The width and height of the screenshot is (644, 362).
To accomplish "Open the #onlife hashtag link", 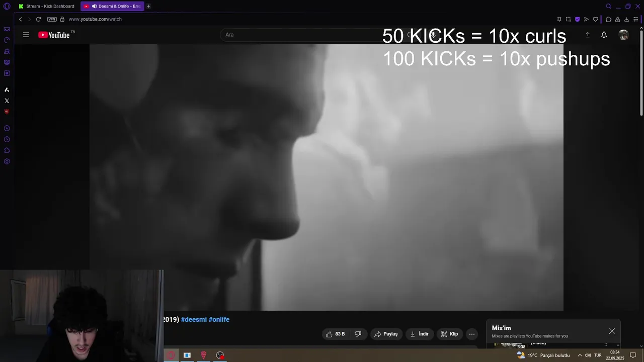I will tap(219, 319).
